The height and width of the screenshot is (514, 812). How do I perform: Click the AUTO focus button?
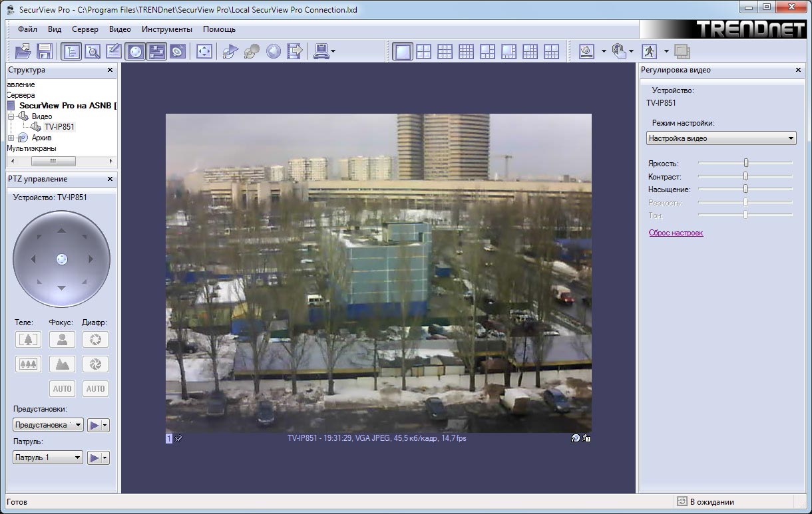62,388
